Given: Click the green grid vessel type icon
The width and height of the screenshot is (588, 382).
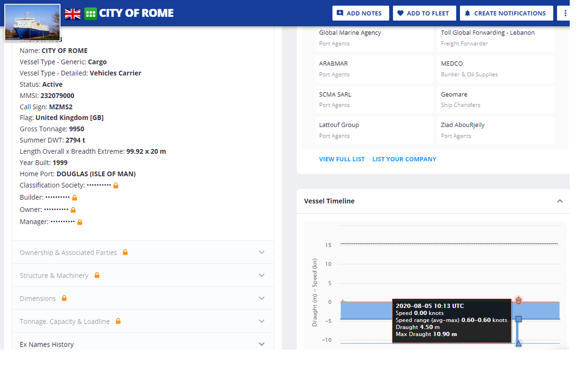Looking at the screenshot, I should pos(90,13).
